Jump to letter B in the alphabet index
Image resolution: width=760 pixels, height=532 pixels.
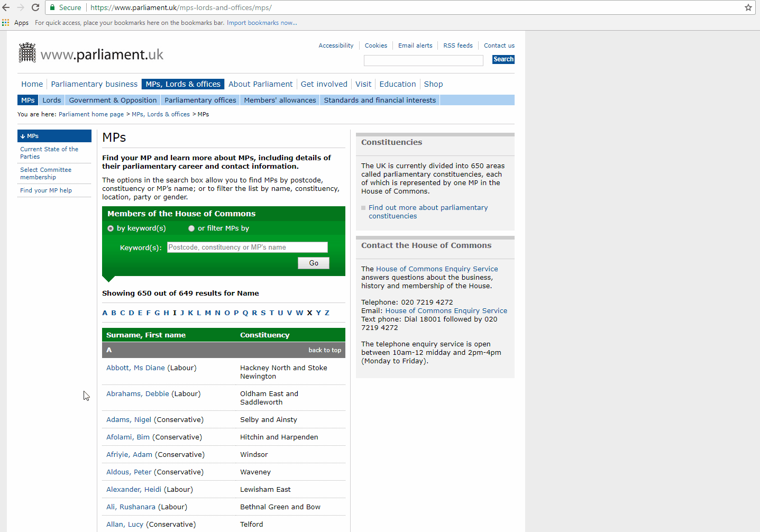pyautogui.click(x=114, y=313)
